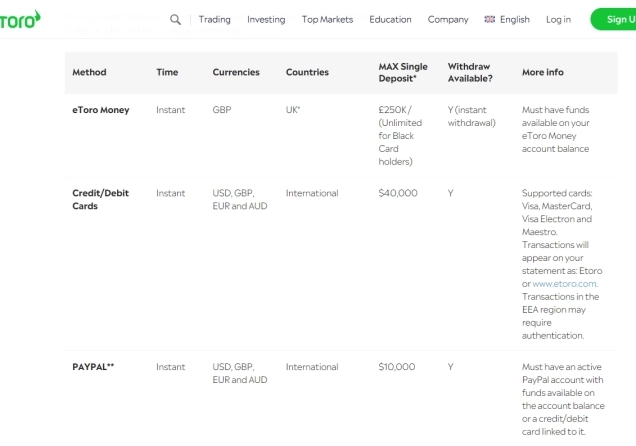Open the Top Markets menu

[x=327, y=19]
